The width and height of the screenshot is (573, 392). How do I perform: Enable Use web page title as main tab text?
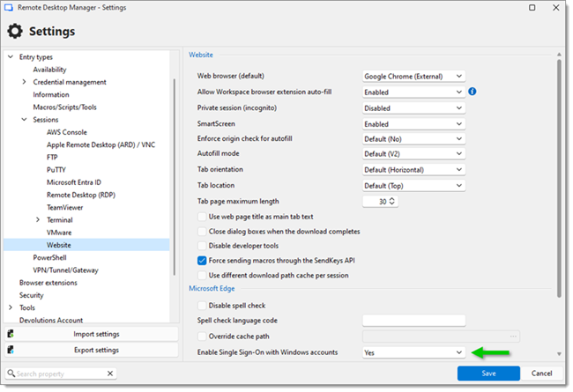[x=202, y=217]
